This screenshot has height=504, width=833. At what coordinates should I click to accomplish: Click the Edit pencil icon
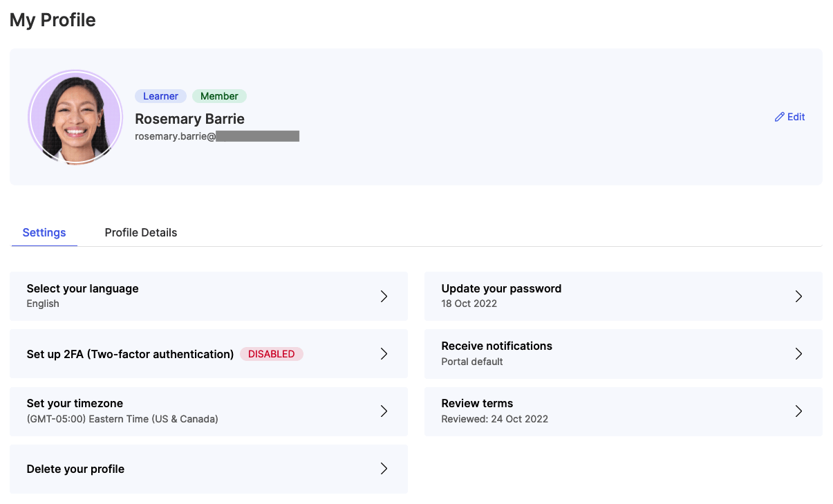coord(780,117)
